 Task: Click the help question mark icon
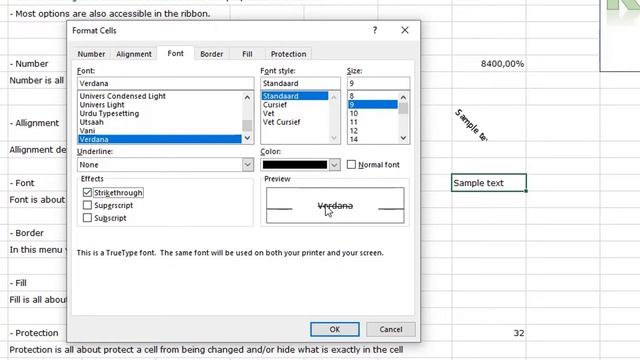coord(375,30)
